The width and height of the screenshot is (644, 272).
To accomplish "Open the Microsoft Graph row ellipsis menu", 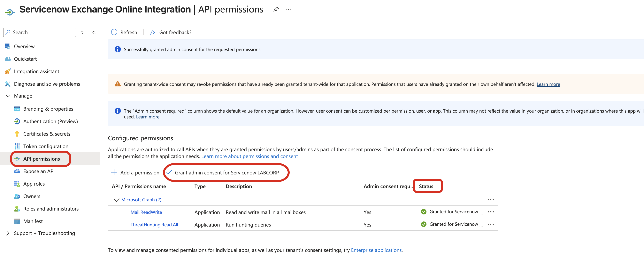I will 490,199.
